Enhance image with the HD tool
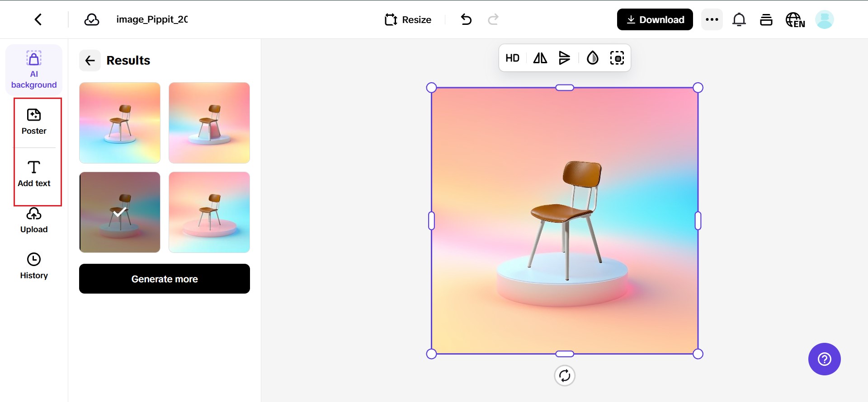 click(512, 58)
